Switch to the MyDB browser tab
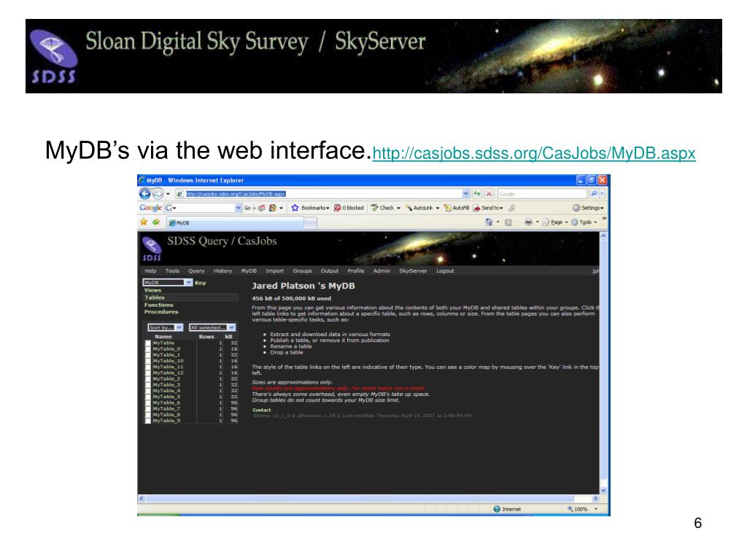This screenshot has width=747, height=560. pyautogui.click(x=235, y=222)
